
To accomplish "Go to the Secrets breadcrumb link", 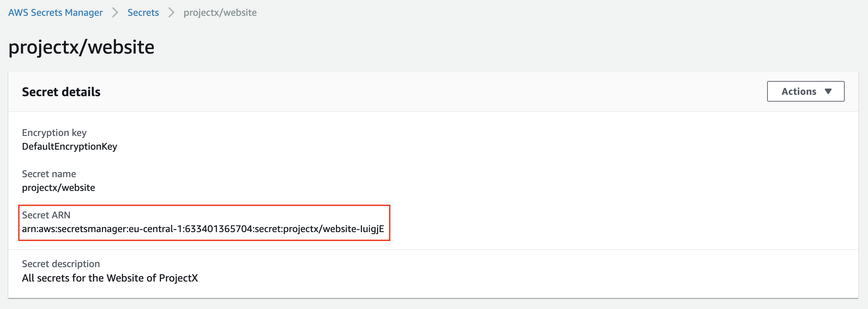I will coord(143,13).
